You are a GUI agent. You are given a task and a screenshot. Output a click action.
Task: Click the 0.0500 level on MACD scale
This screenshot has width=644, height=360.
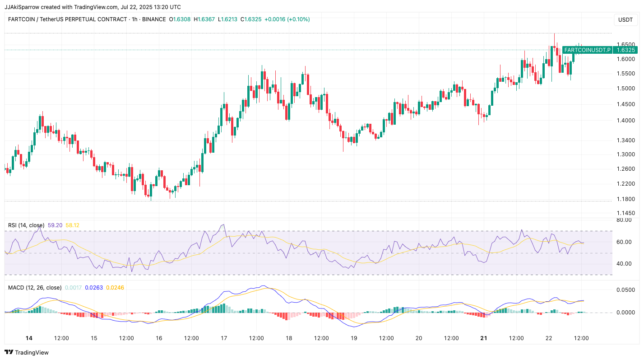tap(625, 290)
